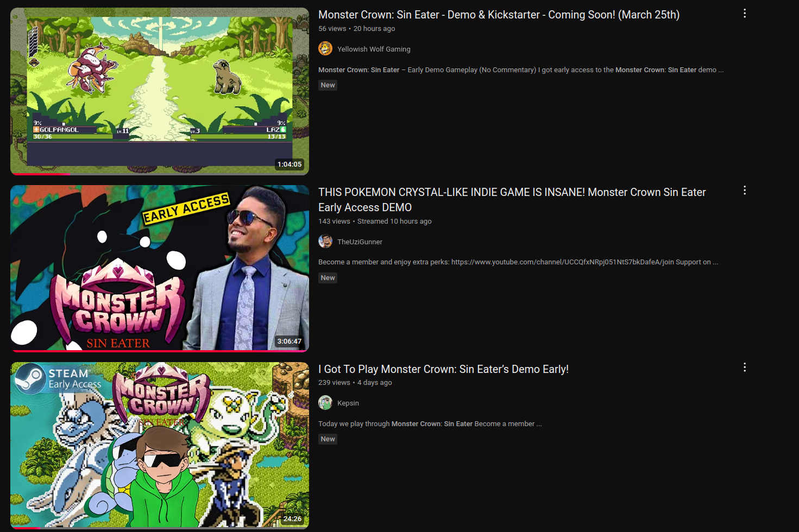The image size is (799, 532).
Task: Click the 3:06:47 duration badge
Action: (290, 341)
